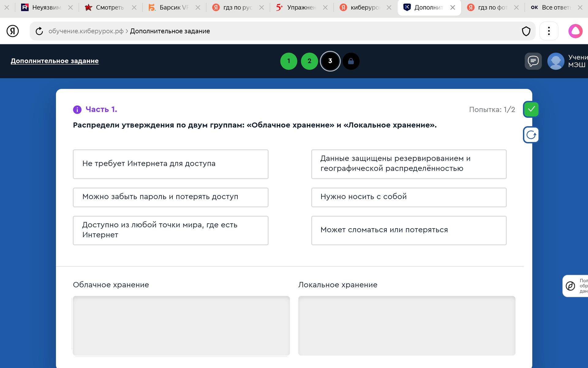Open the browser three-dots menu

click(x=549, y=31)
